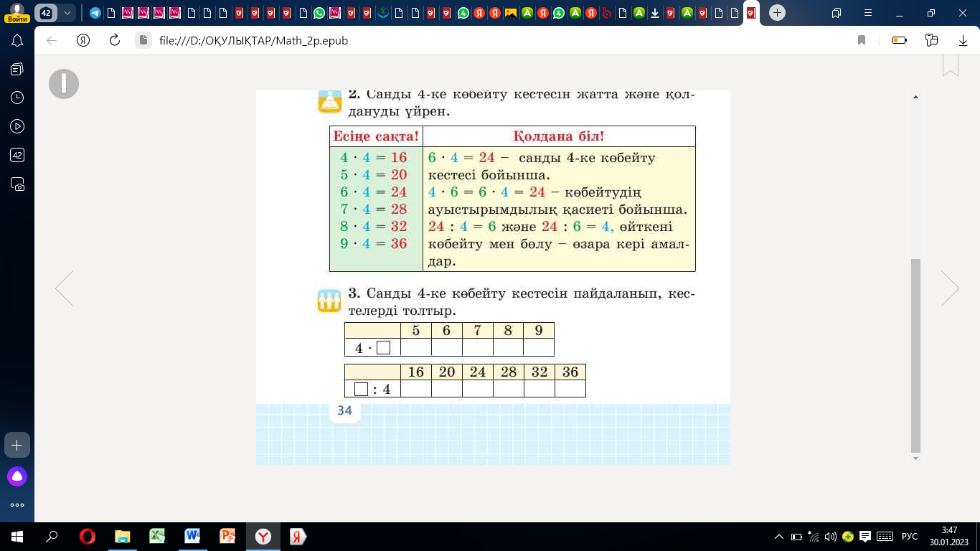Image resolution: width=980 pixels, height=551 pixels.
Task: Open File Explorer from the taskbar
Action: click(123, 536)
